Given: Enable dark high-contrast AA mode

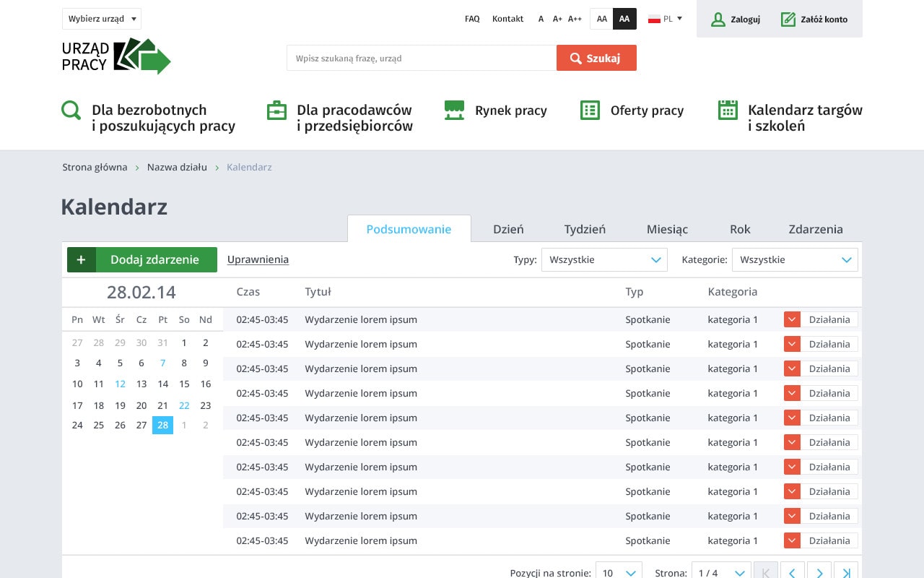Looking at the screenshot, I should 624,20.
